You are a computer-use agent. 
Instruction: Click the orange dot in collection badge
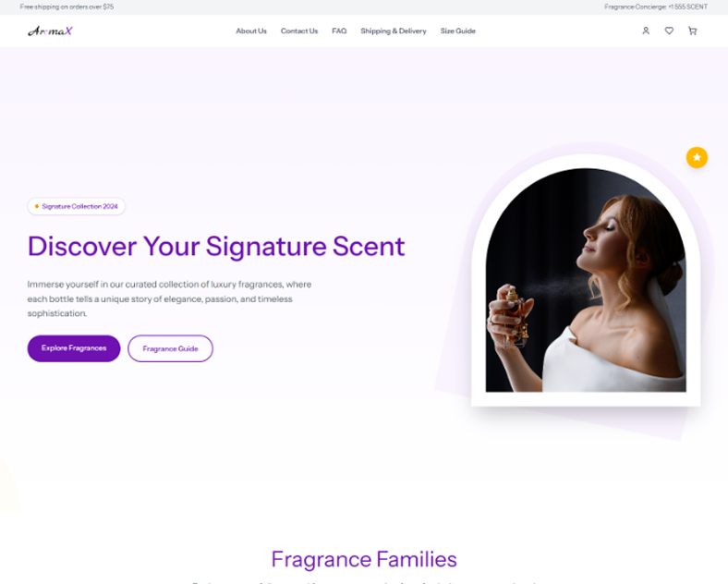pos(37,206)
